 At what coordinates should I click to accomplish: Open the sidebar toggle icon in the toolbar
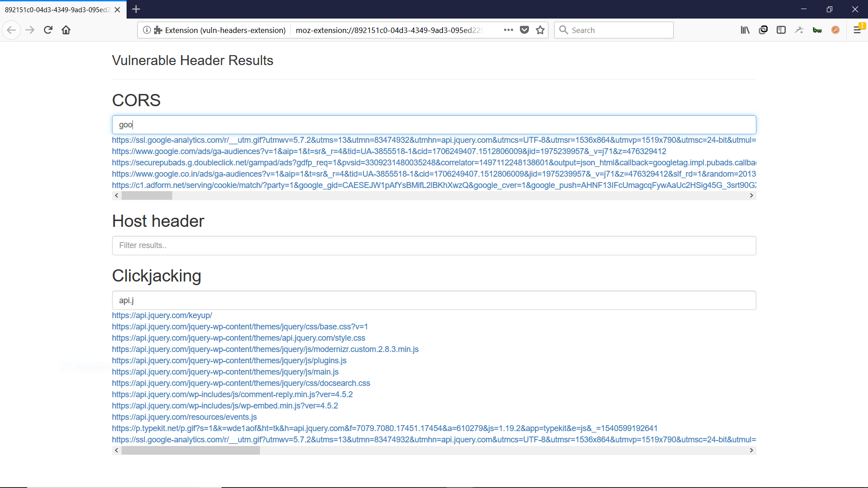point(782,30)
